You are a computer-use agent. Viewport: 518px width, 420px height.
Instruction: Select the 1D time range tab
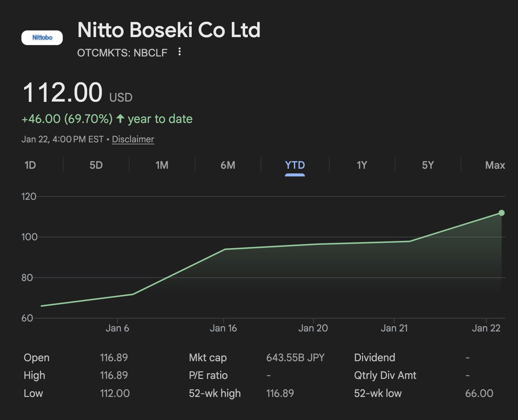tap(30, 165)
